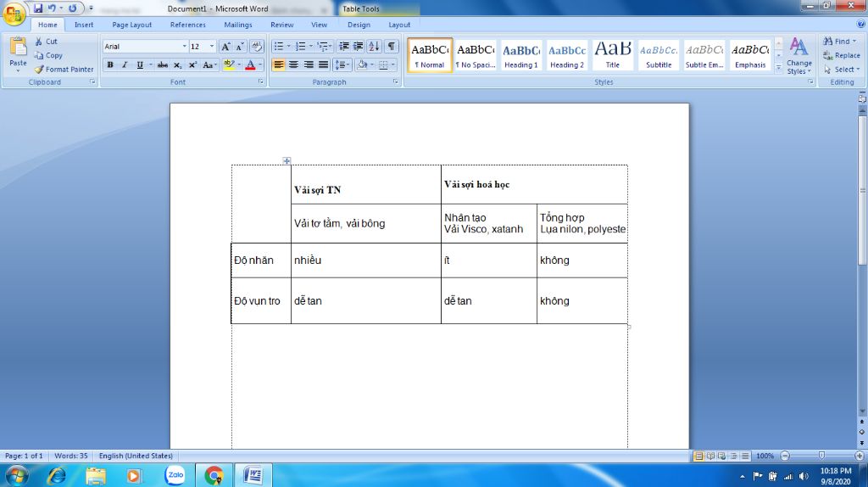Apply the Title style
Viewport: 868px width, 487px height.
tap(613, 55)
